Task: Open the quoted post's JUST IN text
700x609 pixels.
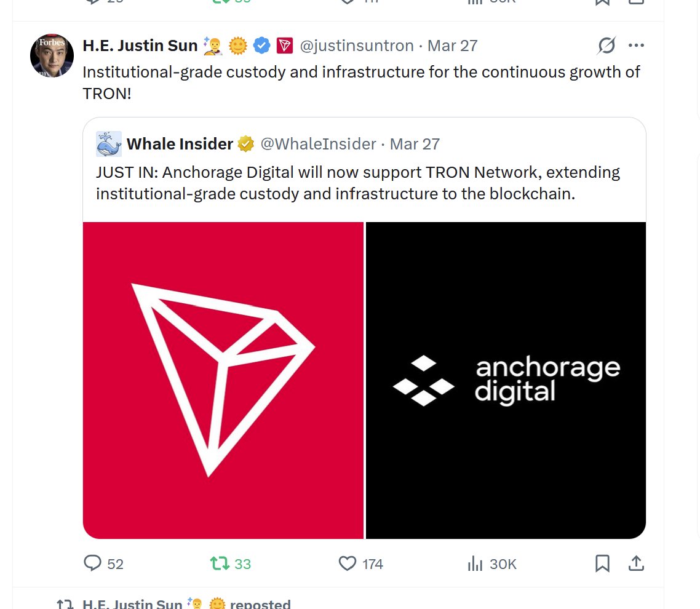Action: click(x=357, y=182)
